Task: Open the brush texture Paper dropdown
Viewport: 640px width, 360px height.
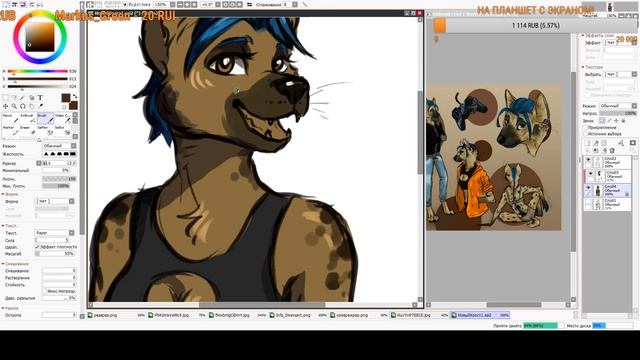Action: pos(55,233)
